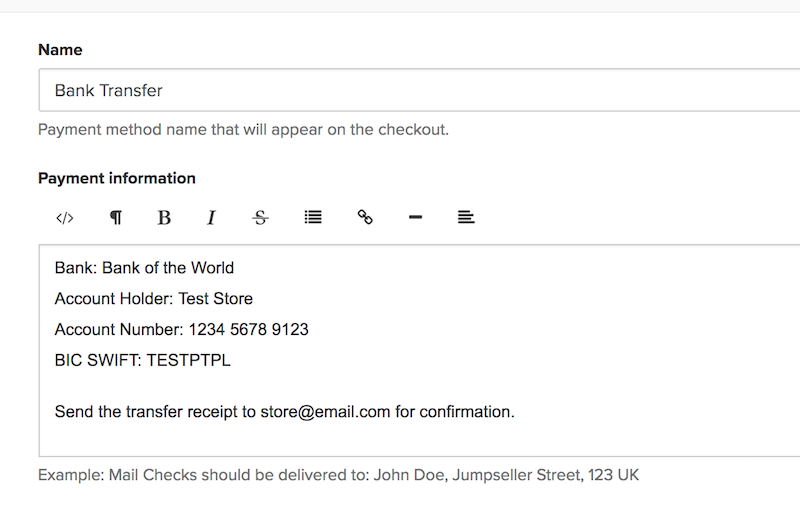Screen dimensions: 800x515
Task: Click the blank line above the receipt sentence
Action: [x=300, y=386]
